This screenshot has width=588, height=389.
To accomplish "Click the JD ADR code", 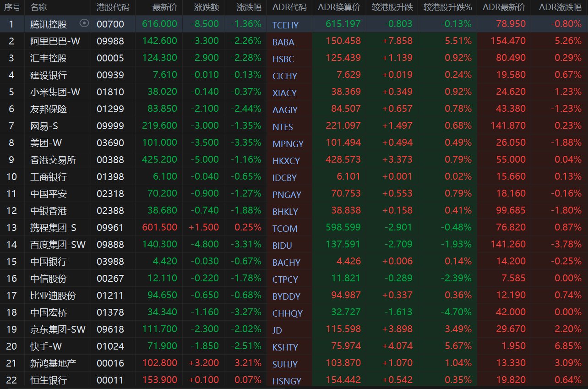I will click(x=277, y=330).
